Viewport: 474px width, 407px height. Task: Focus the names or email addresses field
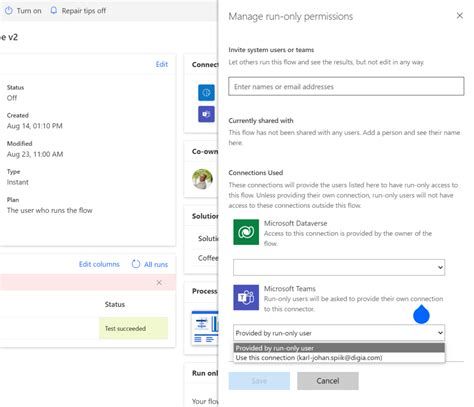[346, 86]
